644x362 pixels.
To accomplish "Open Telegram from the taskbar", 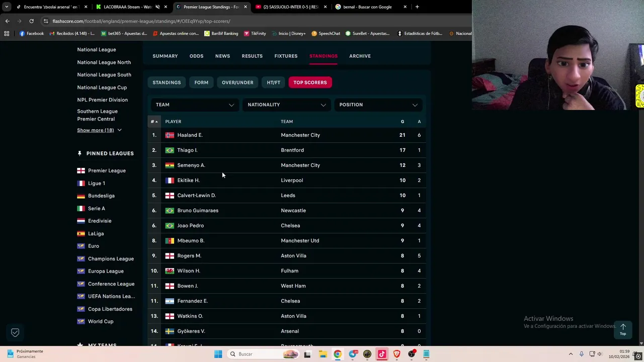I will point(352,354).
